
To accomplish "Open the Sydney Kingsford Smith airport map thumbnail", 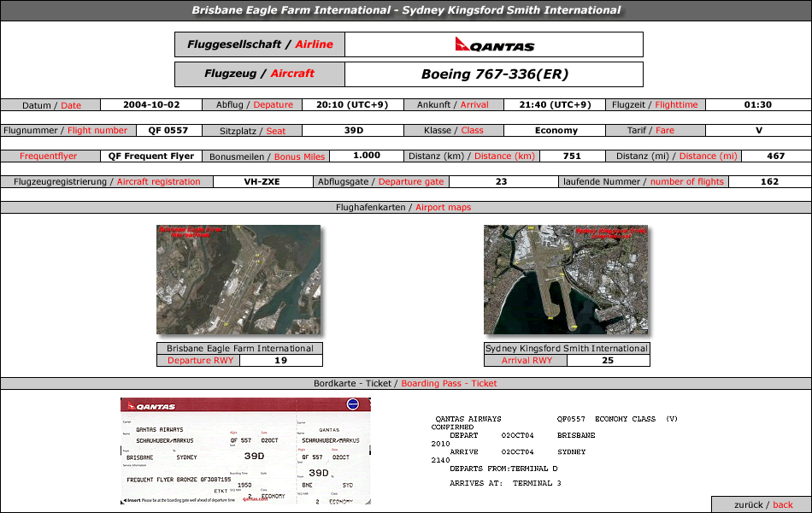I will (566, 280).
